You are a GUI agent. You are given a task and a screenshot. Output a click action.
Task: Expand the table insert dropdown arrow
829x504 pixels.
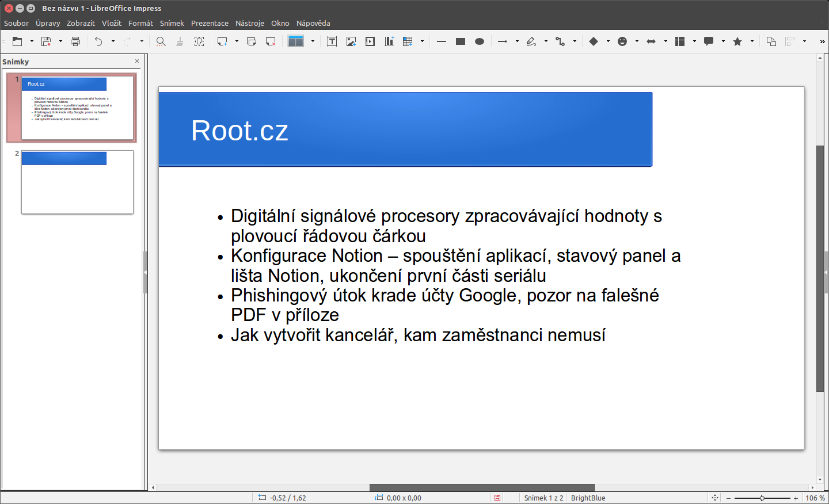coord(422,41)
